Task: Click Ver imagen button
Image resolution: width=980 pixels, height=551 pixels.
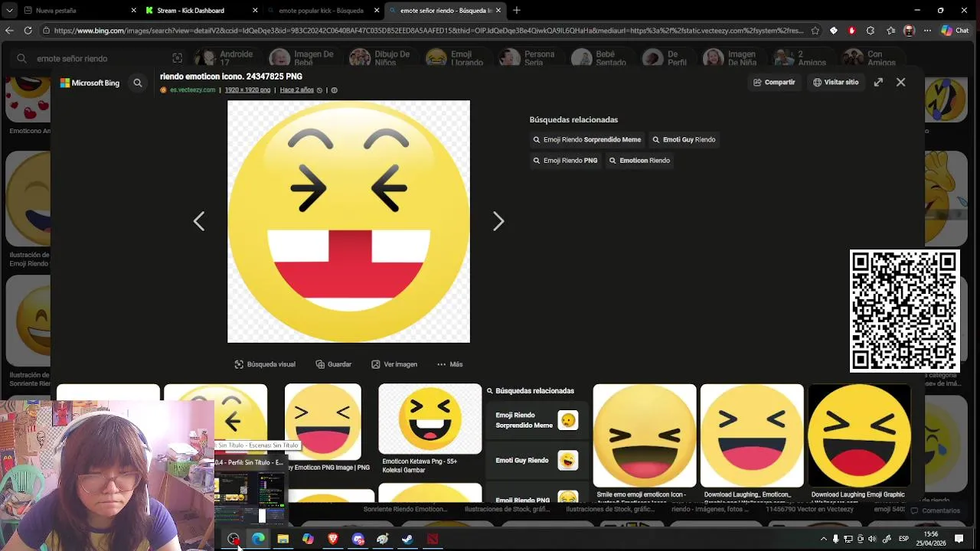Action: point(394,364)
